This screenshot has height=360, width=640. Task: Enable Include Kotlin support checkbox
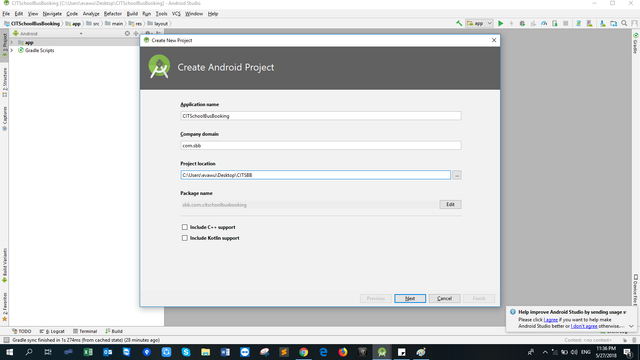184,238
